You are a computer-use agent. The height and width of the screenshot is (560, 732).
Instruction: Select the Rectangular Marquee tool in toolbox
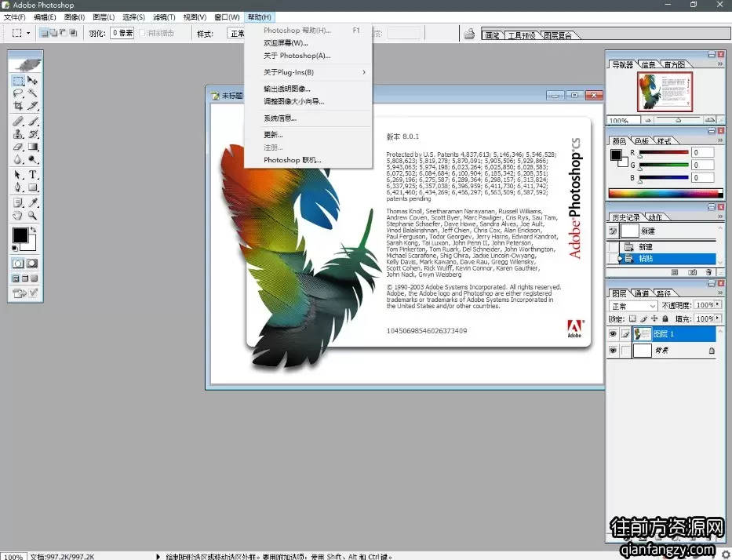click(18, 81)
